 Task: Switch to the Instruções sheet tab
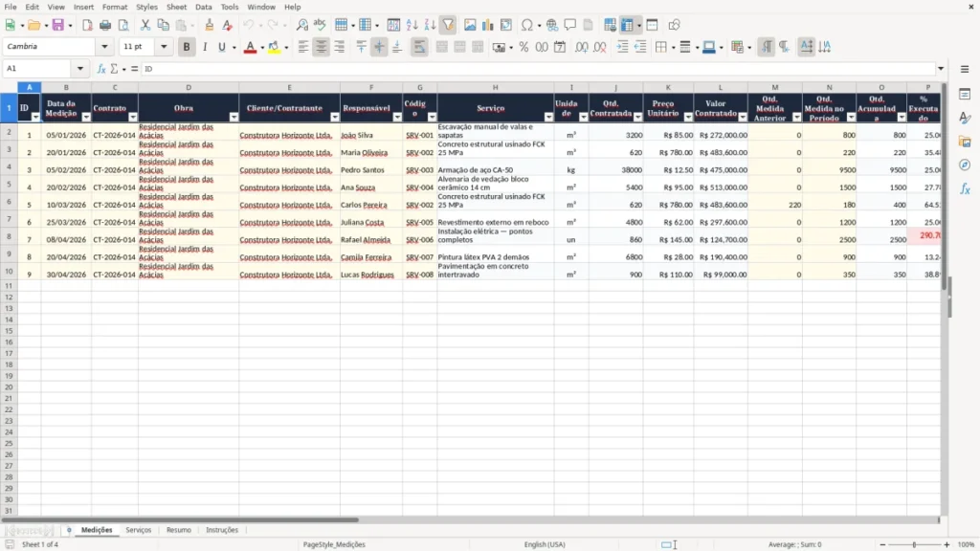pos(222,530)
